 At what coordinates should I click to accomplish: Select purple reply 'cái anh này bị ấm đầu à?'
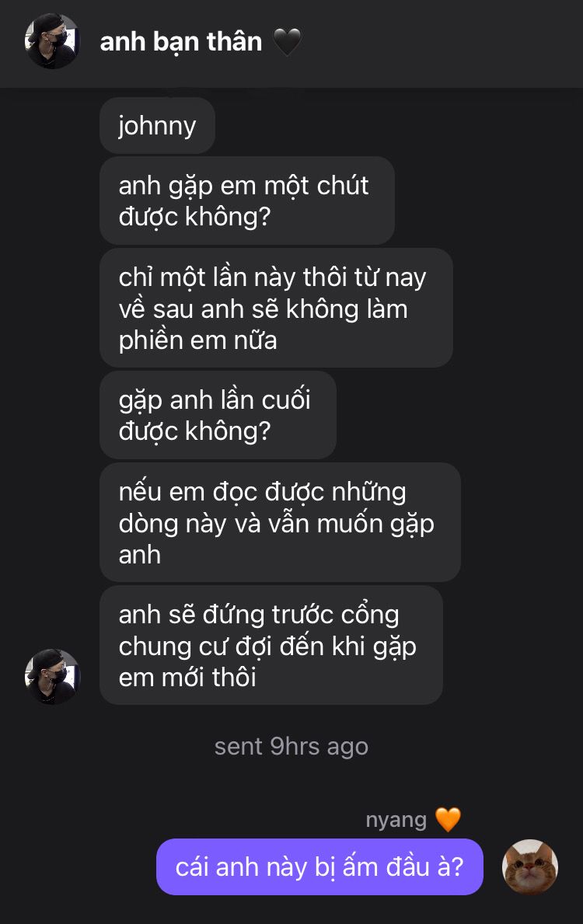pos(319,866)
